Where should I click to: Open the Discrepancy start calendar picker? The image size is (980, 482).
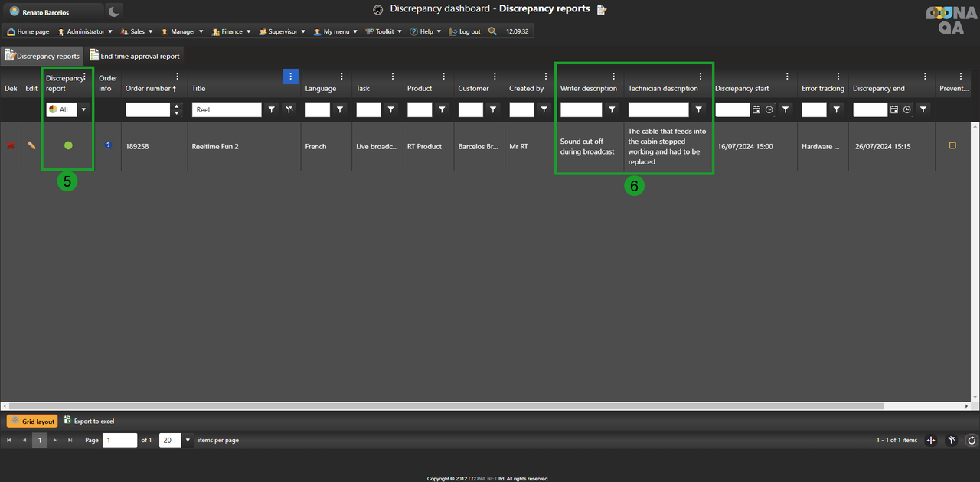(756, 110)
